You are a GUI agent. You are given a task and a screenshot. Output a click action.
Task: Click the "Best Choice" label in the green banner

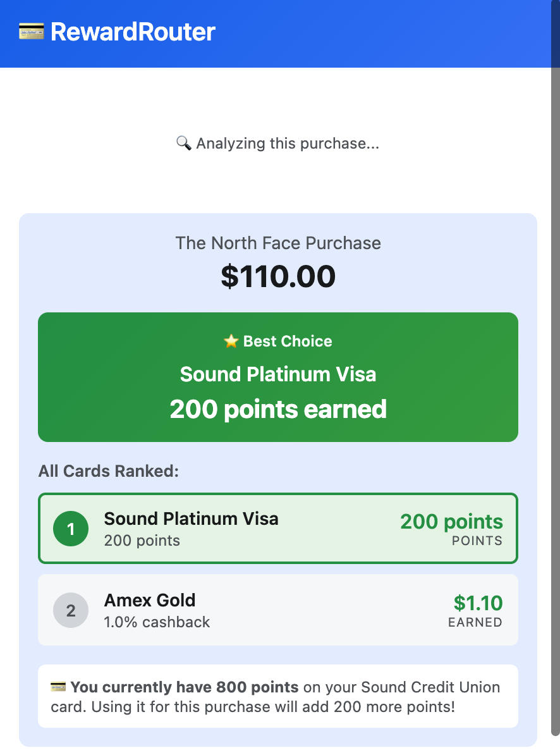point(288,341)
